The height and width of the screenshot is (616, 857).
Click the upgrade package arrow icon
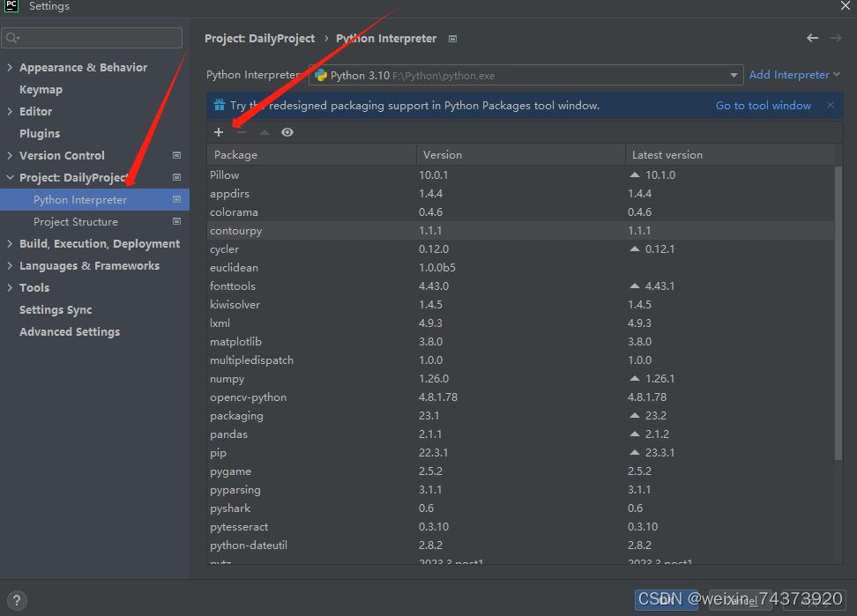265,132
